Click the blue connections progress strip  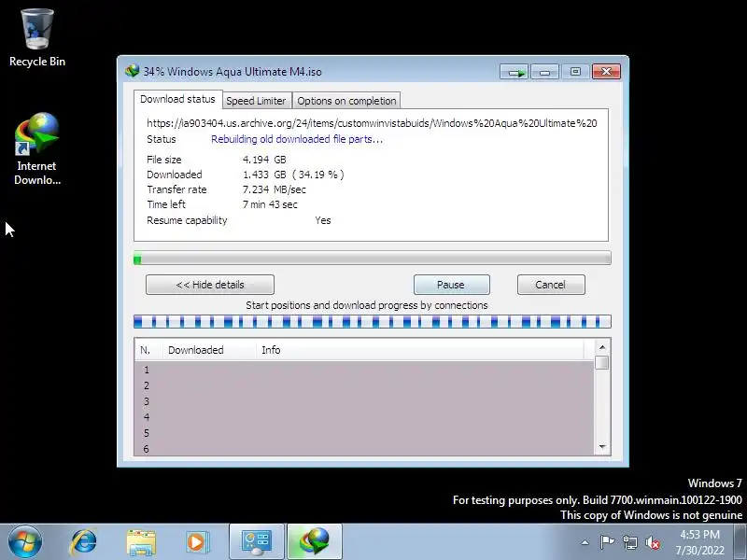[x=372, y=322]
